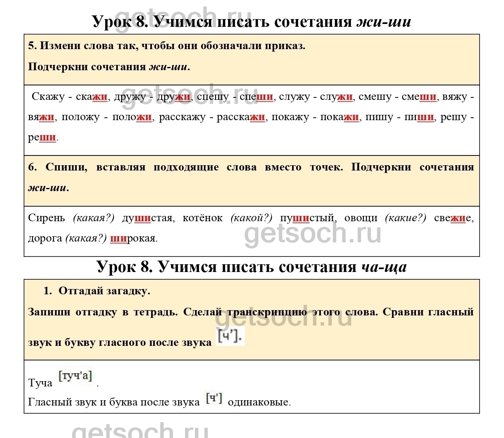
Task: Click the word 'скажи' in the answer
Action: (92, 97)
